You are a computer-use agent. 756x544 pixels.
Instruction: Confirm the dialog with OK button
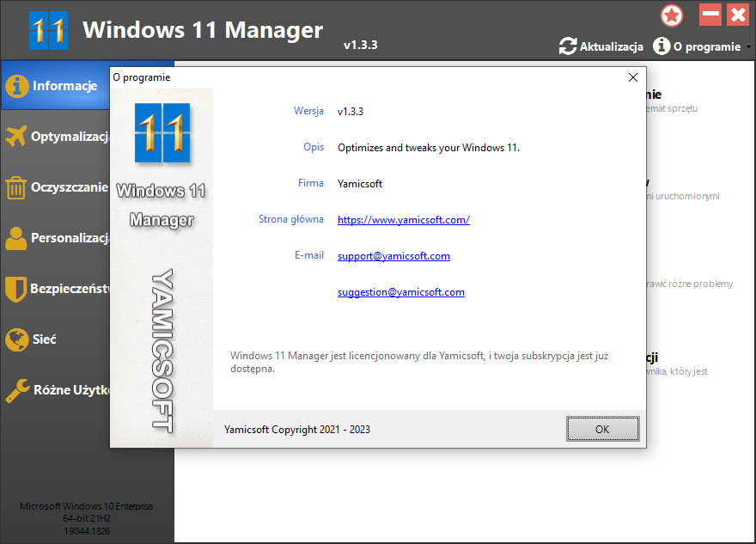tap(603, 429)
